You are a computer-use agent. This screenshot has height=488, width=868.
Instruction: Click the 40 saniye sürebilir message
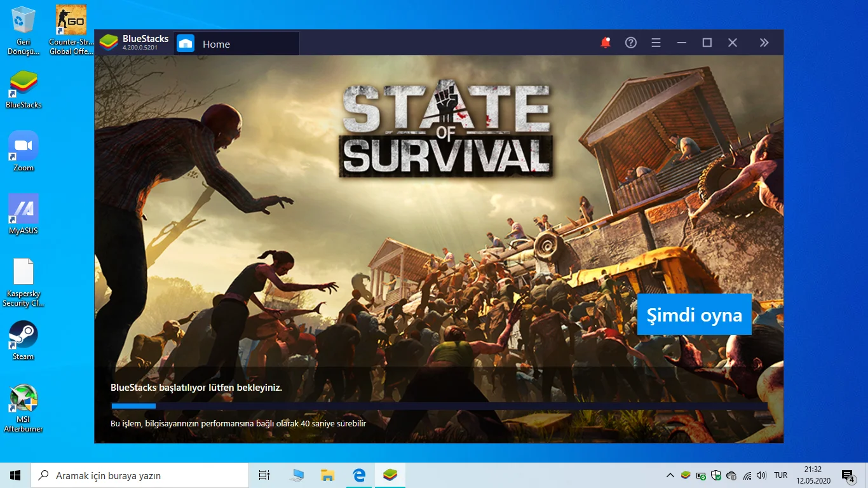[238, 423]
